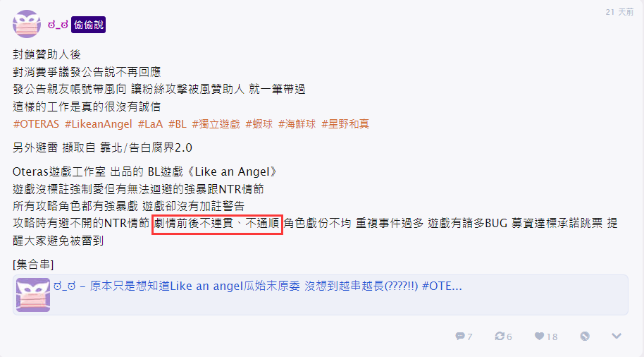The width and height of the screenshot is (644, 357).
Task: Open the #BL hashtag
Action: pos(178,123)
